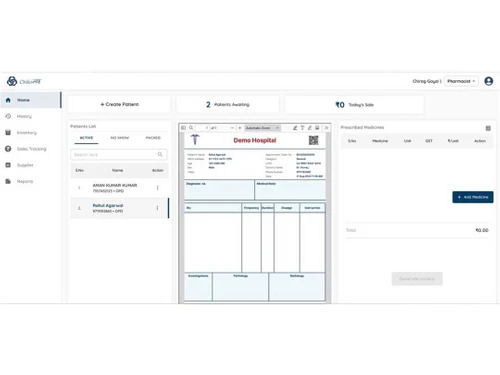Click the GST column header

[x=429, y=141]
